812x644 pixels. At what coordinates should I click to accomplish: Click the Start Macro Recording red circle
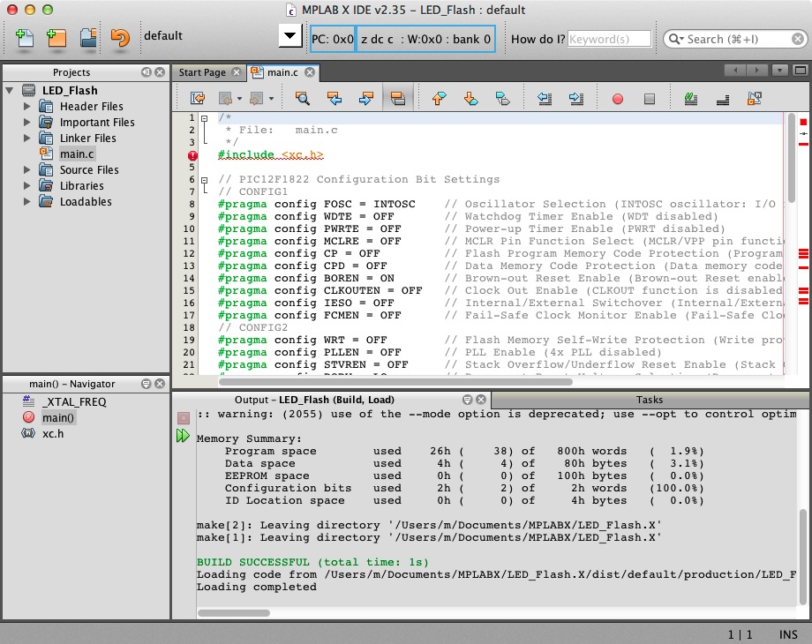pyautogui.click(x=618, y=99)
